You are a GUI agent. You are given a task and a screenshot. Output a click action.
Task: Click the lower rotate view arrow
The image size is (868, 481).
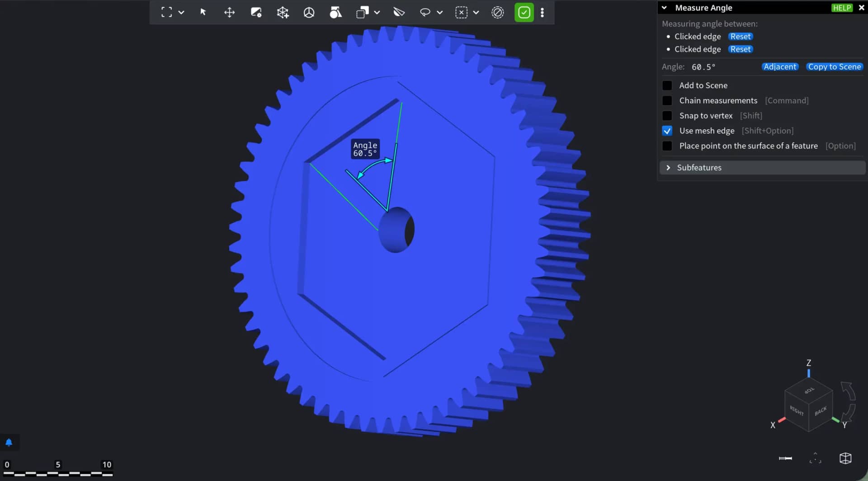[849, 413]
